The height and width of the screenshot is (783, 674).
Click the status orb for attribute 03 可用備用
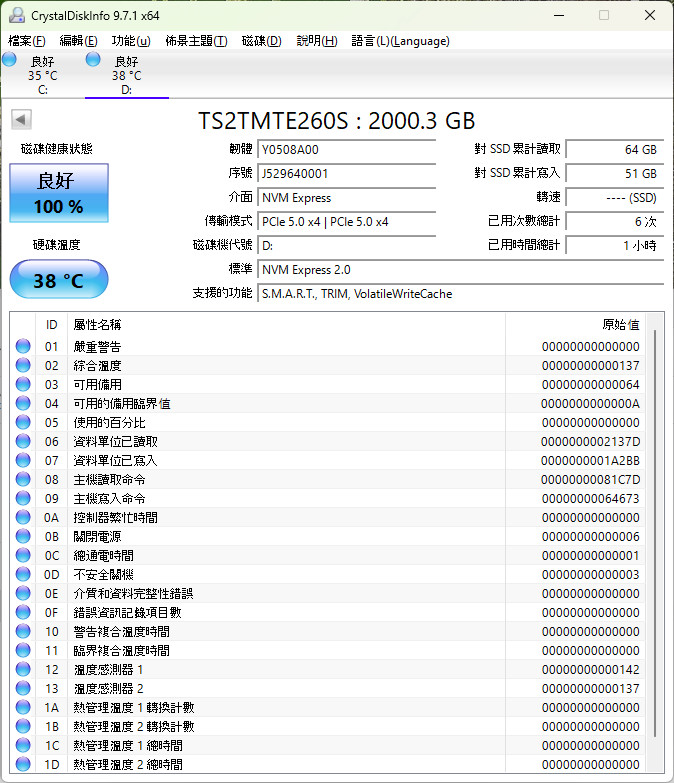point(23,384)
